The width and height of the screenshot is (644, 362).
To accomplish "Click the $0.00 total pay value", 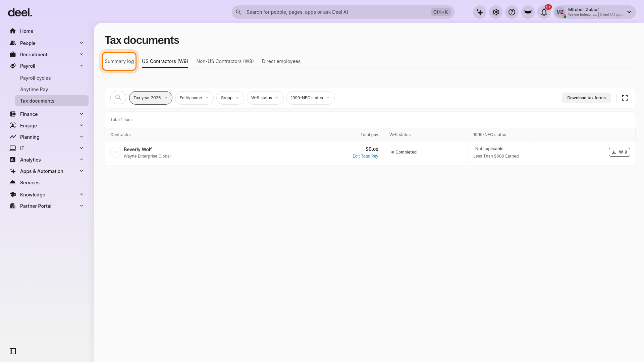I will pos(372,149).
